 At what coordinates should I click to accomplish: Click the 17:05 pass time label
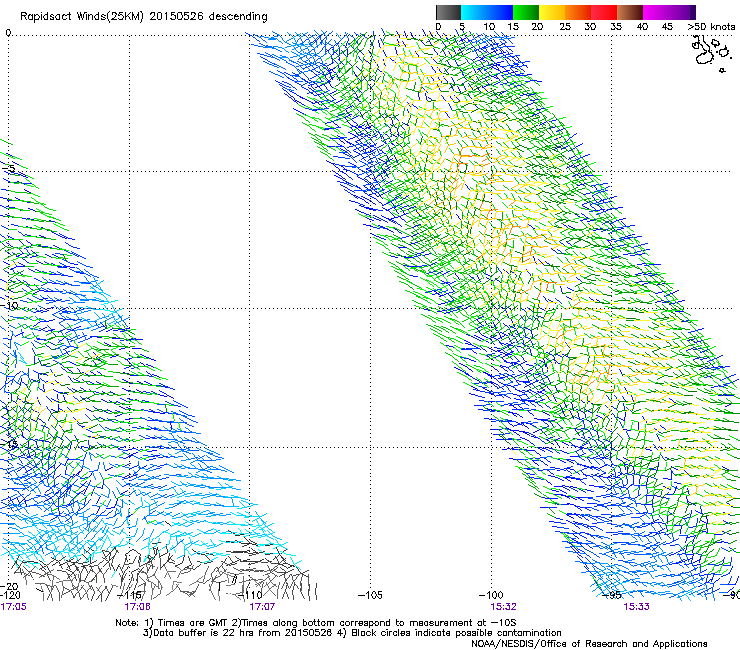14,607
